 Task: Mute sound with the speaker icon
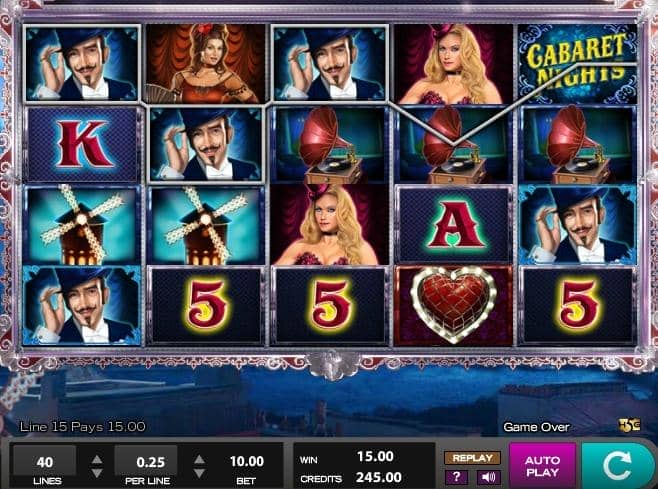(x=489, y=477)
